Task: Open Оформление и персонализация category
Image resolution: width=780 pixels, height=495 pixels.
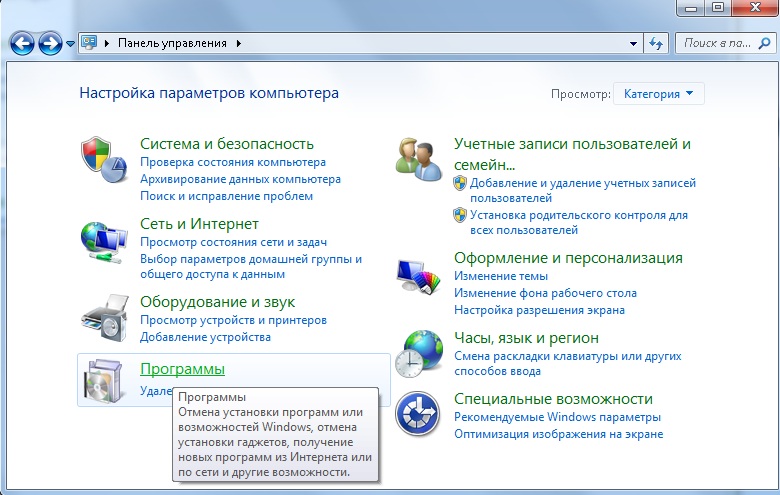Action: 568,258
